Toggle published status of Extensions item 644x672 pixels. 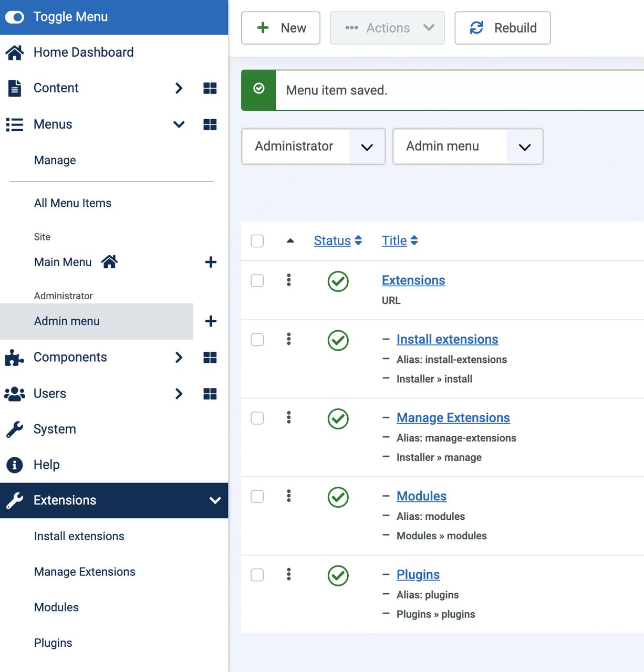coord(338,281)
